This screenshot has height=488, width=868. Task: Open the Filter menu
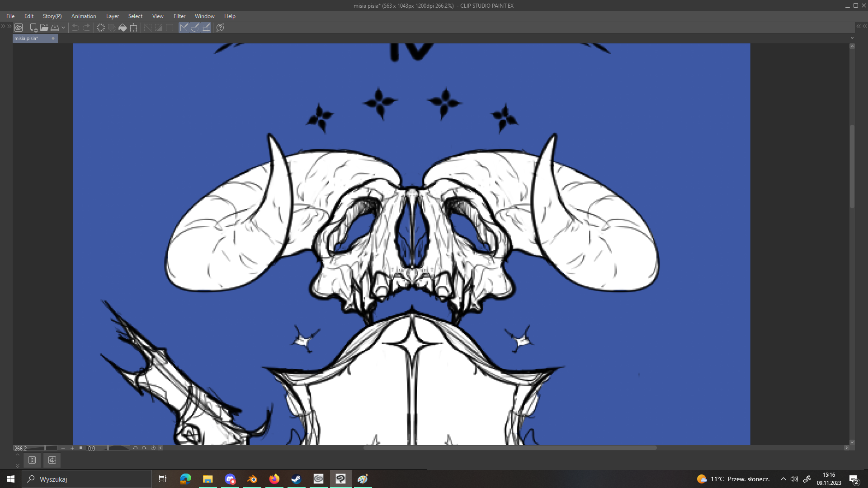[x=179, y=16]
